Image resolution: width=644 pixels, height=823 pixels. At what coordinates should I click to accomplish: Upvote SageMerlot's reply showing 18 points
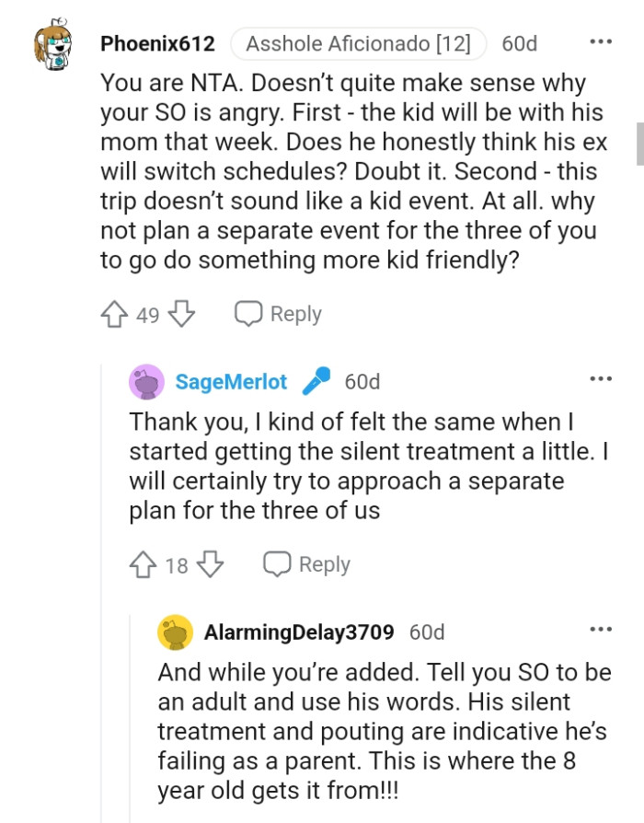pos(143,563)
